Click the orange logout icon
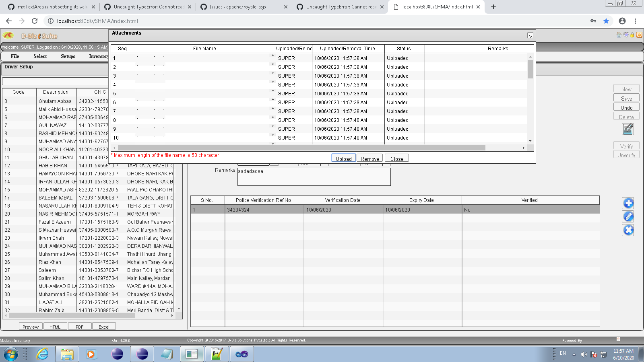Screen dimensions: 644x362 pos(639,35)
